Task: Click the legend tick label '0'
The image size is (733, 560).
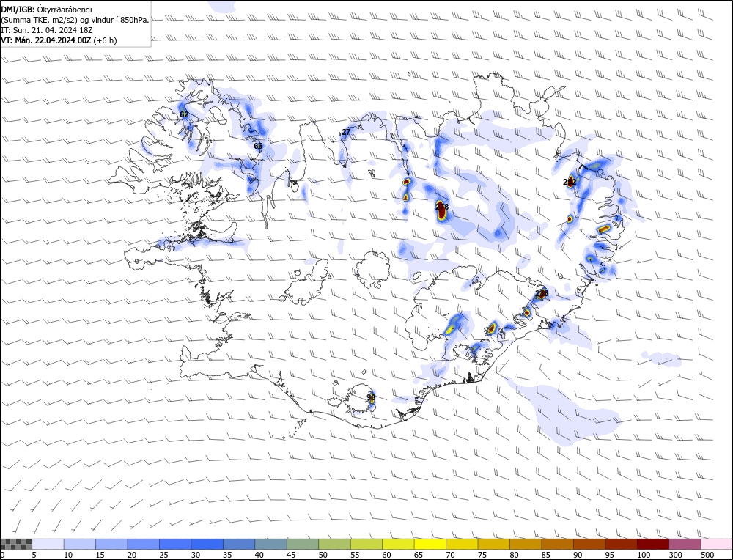Action: [3, 555]
